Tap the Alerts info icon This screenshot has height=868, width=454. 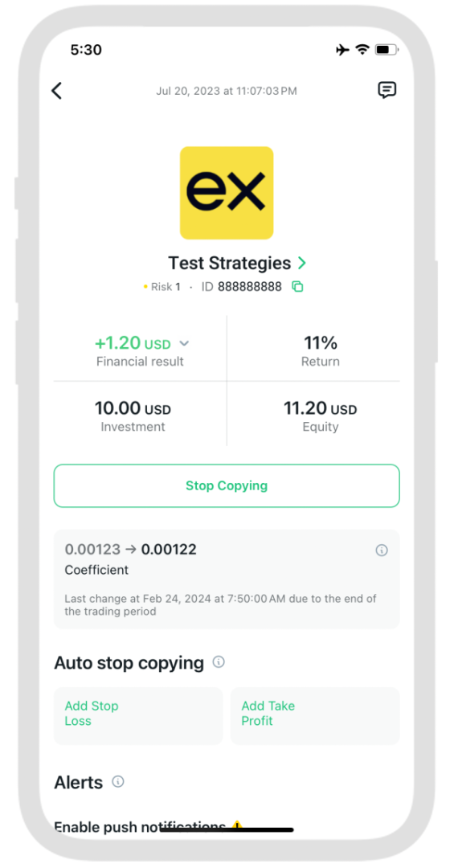coord(118,782)
